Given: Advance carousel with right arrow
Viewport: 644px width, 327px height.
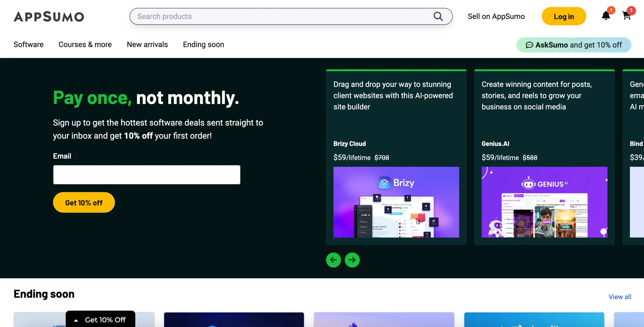Looking at the screenshot, I should [352, 260].
